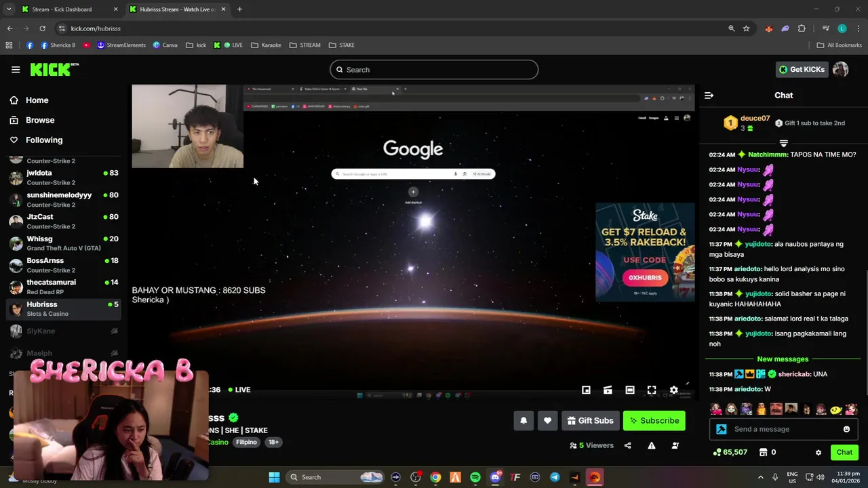Bookmark this page with star icon
The image size is (868, 488).
click(746, 28)
